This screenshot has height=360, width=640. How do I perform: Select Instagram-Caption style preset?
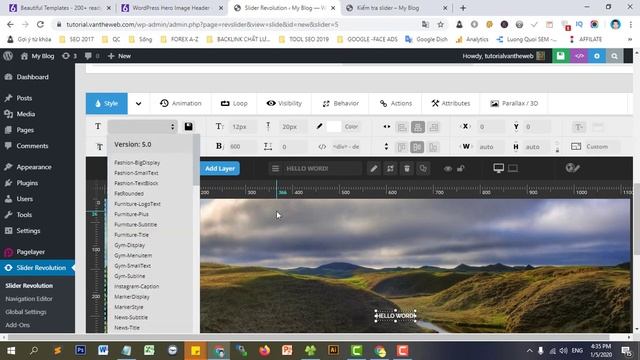[x=137, y=286]
